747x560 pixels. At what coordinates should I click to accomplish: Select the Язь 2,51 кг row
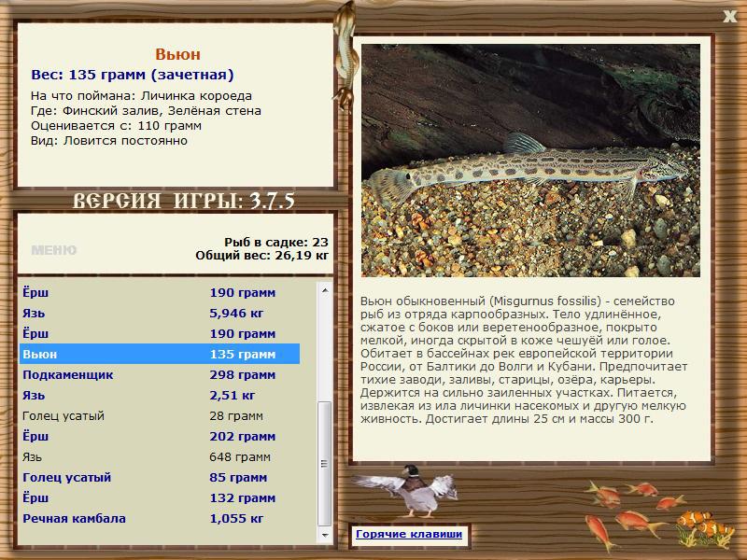point(160,395)
